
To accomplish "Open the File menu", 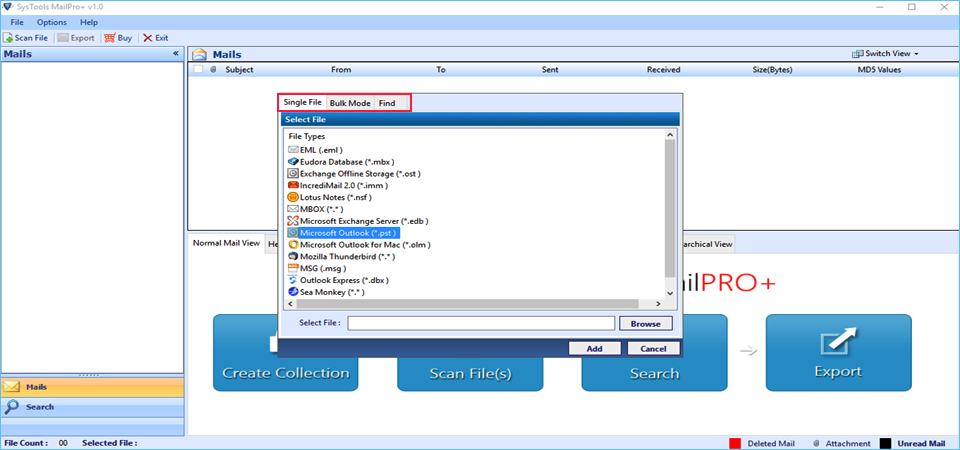I will [17, 22].
